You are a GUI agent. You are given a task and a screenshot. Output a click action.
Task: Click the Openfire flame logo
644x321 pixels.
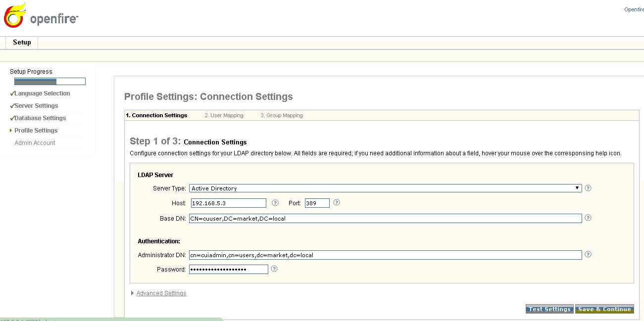15,15
